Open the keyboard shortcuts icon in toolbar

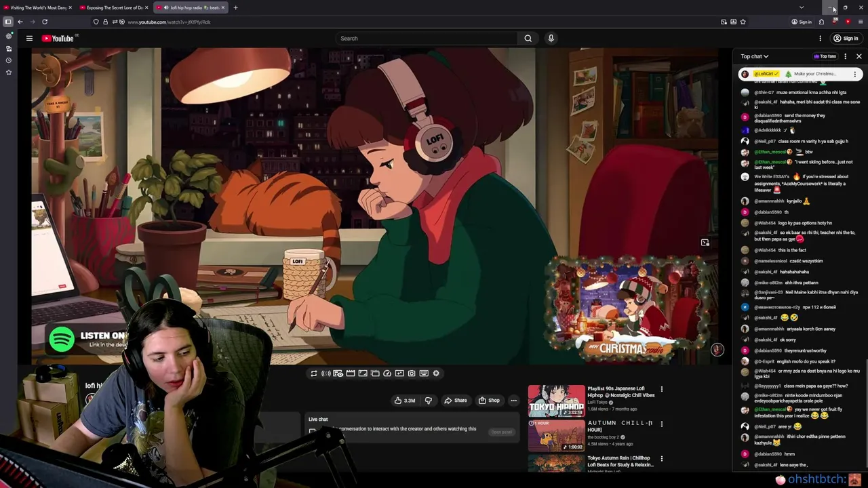coord(424,373)
